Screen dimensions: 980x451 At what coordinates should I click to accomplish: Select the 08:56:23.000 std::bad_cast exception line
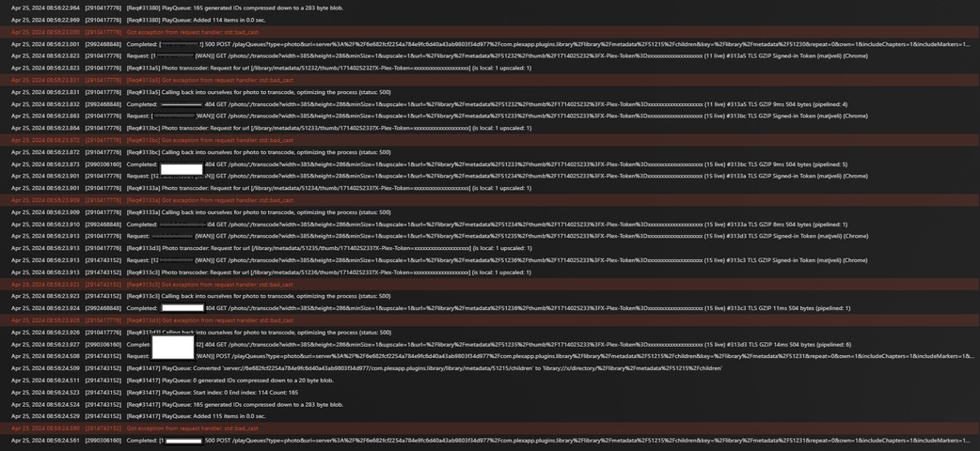click(490, 32)
